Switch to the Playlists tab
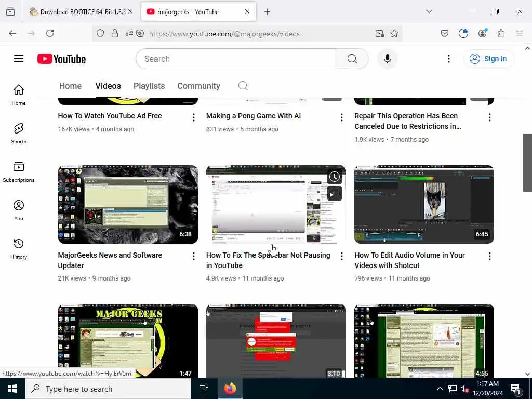 tap(149, 86)
